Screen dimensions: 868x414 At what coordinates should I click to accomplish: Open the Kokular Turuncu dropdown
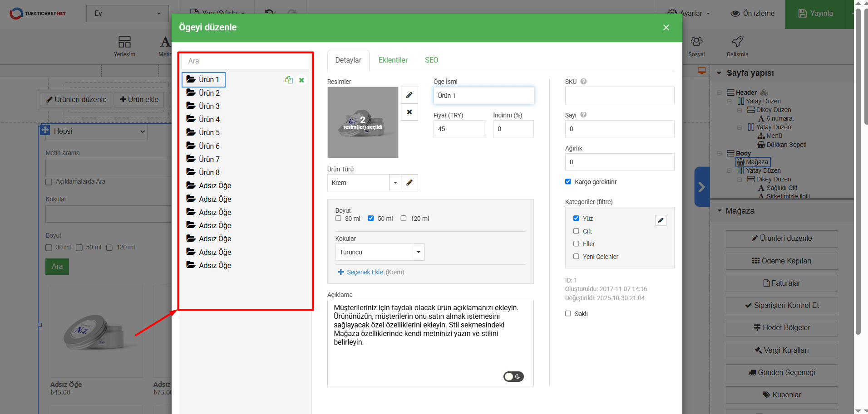[418, 252]
